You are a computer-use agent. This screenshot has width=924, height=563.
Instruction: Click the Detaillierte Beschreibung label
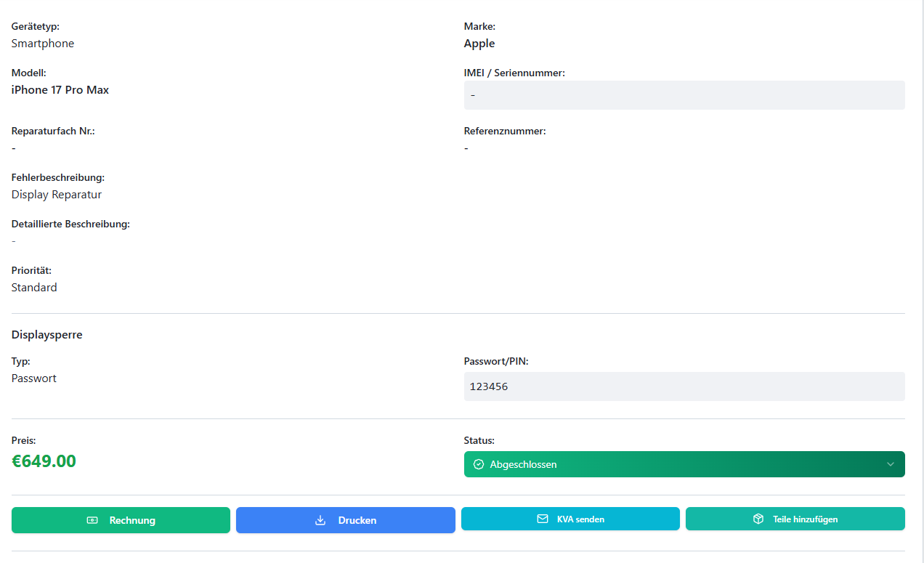coord(70,224)
